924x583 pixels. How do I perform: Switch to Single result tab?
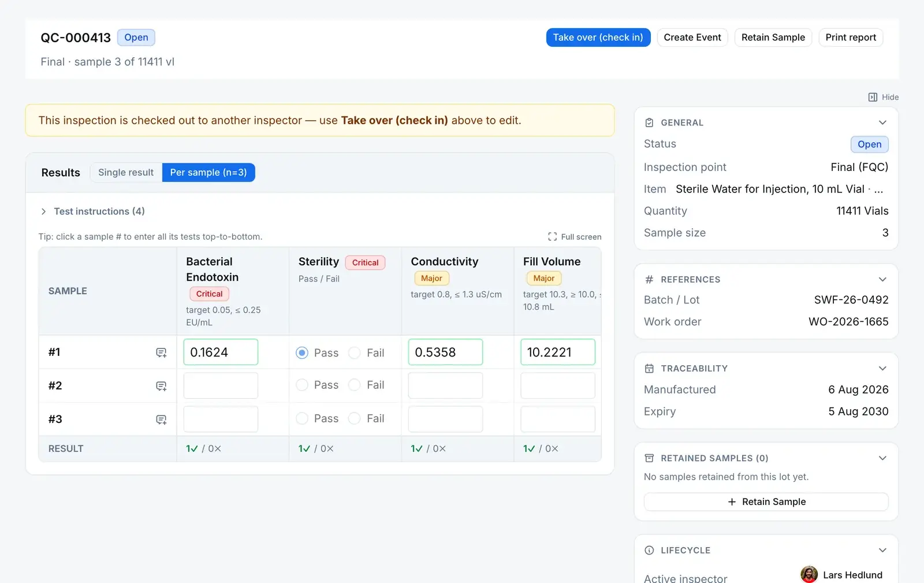pyautogui.click(x=126, y=172)
